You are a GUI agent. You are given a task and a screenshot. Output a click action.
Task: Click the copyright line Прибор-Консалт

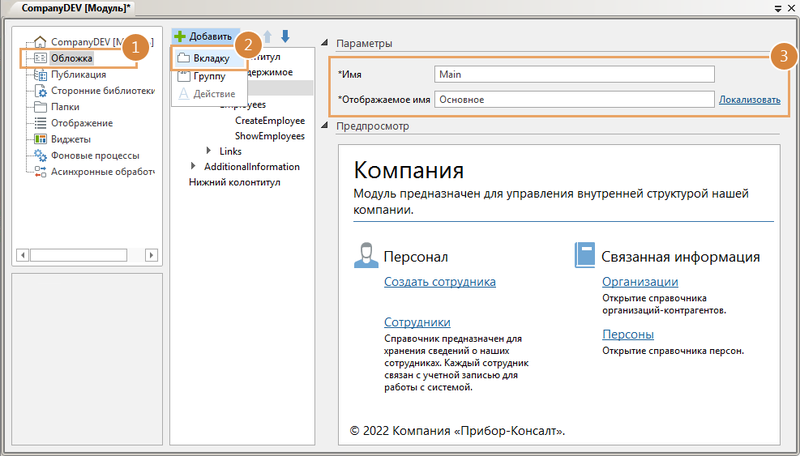(x=458, y=430)
